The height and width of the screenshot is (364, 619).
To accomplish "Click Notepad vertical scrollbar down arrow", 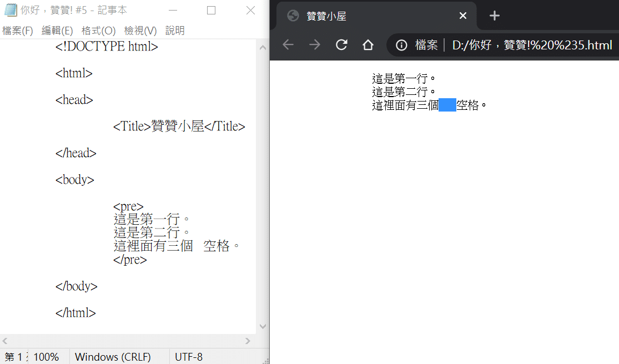I will tap(263, 326).
